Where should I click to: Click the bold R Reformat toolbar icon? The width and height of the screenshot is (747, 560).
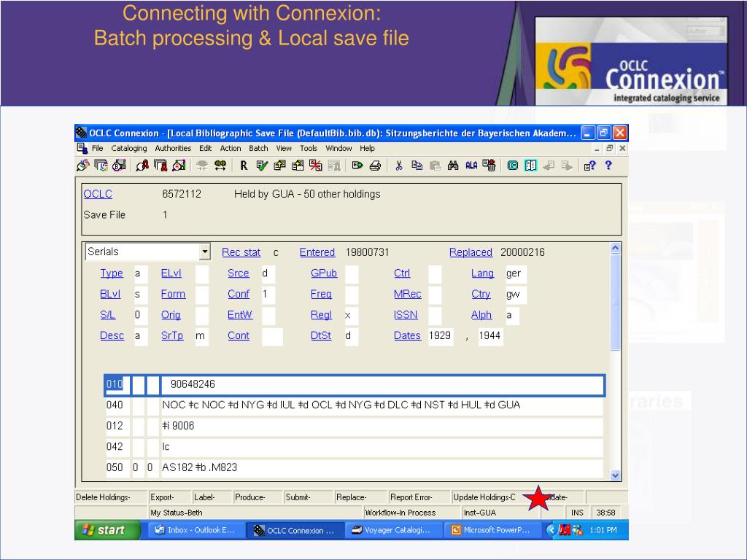244,166
